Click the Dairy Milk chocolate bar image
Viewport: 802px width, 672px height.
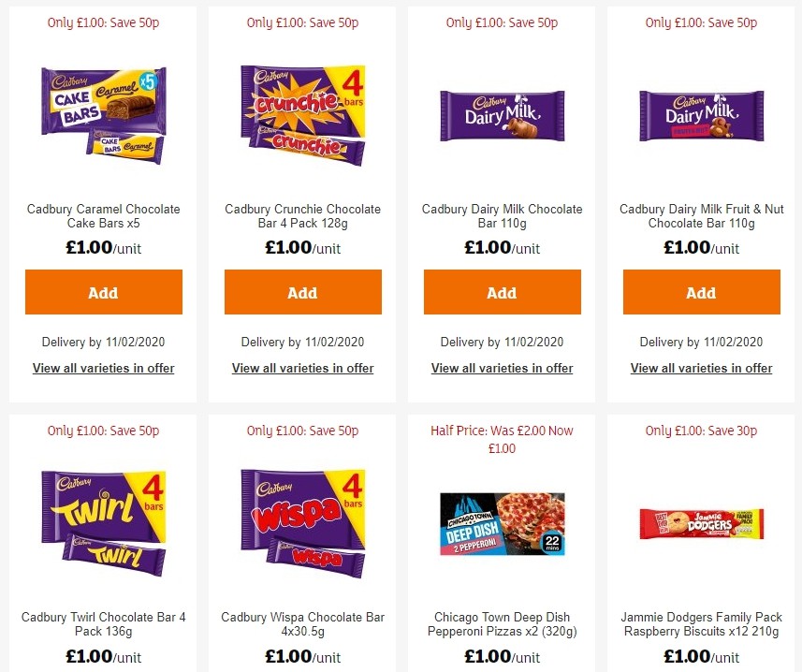point(502,115)
